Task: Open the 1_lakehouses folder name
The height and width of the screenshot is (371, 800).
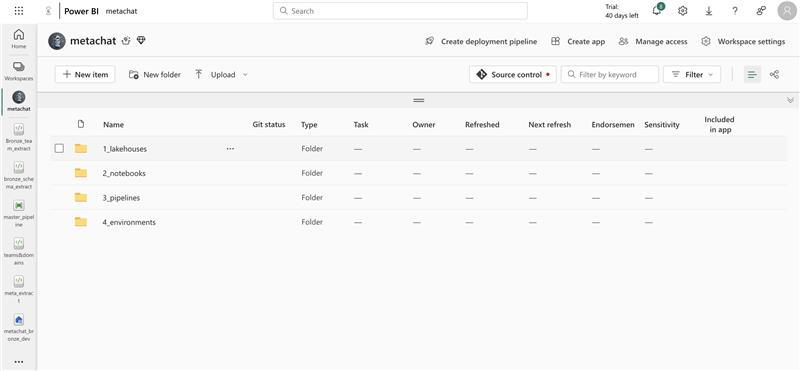Action: 124,149
